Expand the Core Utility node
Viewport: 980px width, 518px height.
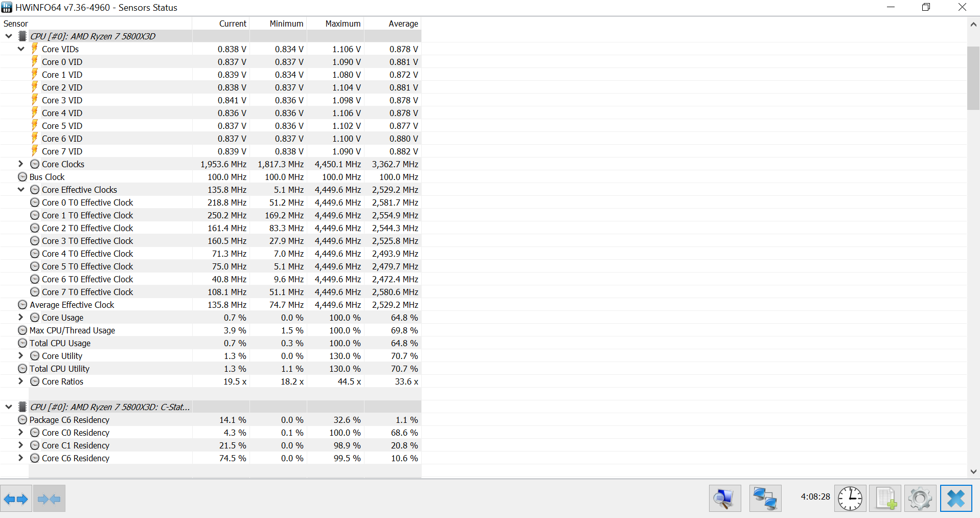click(21, 355)
